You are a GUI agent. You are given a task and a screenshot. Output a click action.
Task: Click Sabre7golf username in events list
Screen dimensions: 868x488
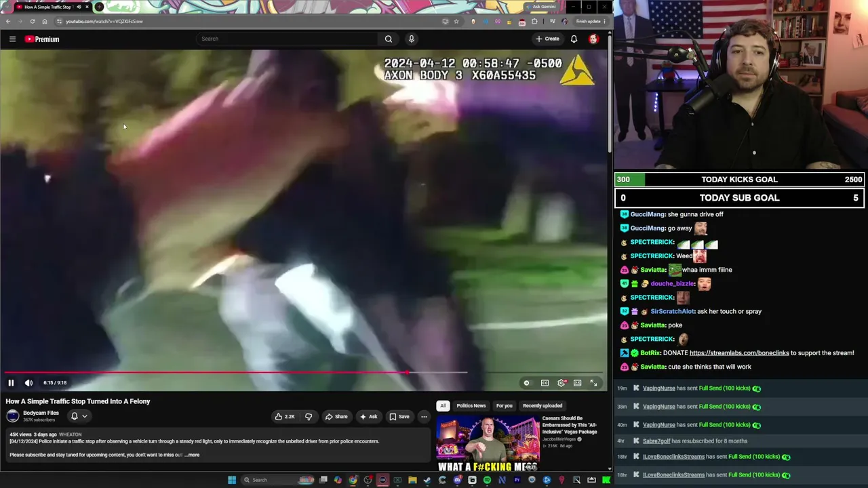[656, 441]
